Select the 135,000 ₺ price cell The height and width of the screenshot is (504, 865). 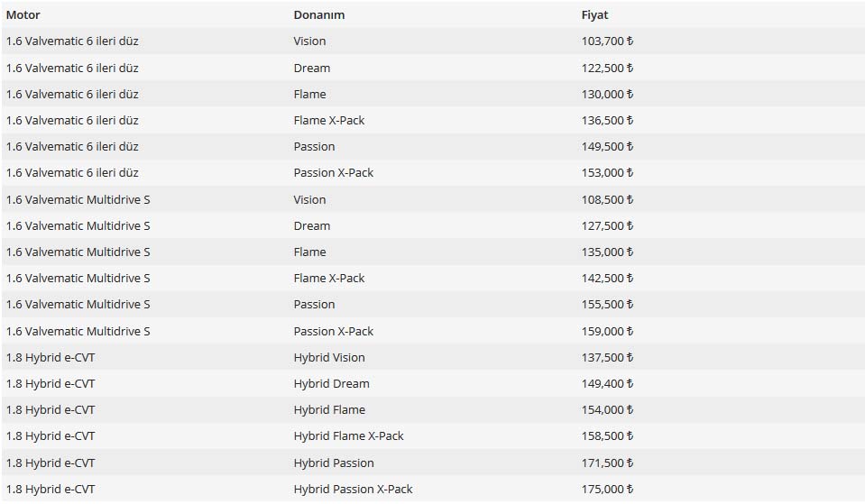[x=607, y=252]
